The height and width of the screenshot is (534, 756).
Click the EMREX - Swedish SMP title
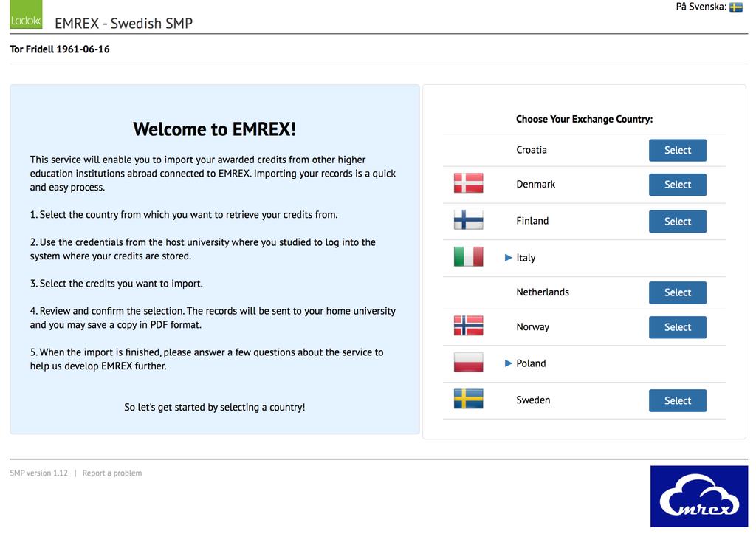click(124, 23)
